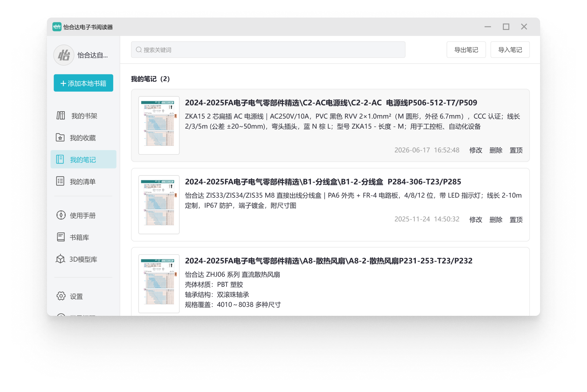Viewport: 587px width, 392px height.
Task: Click the 设置 gear icon
Action: pyautogui.click(x=61, y=296)
